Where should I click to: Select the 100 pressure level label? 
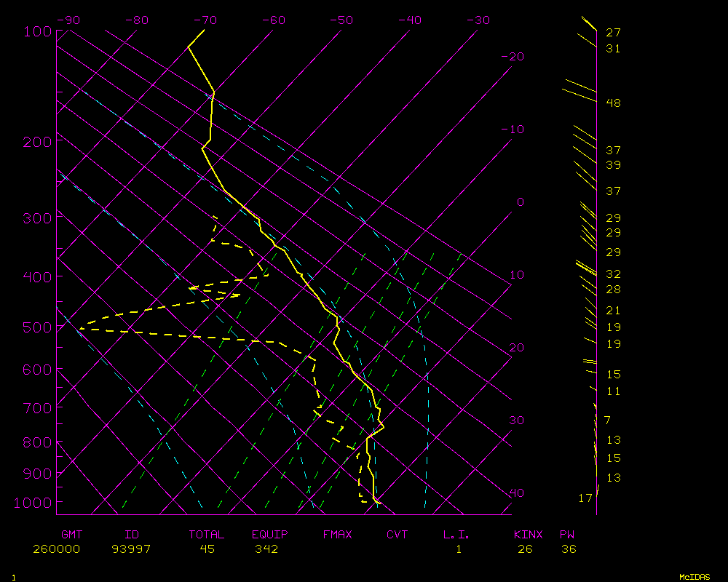[37, 31]
